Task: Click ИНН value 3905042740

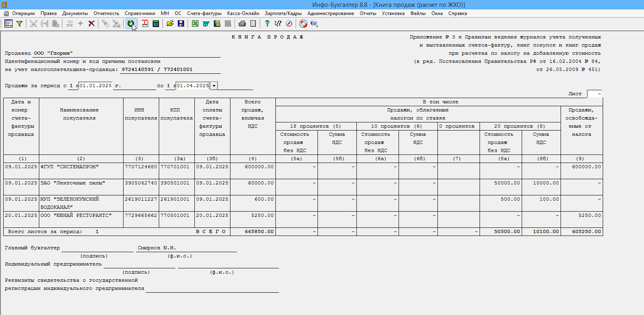Action: 141,183
